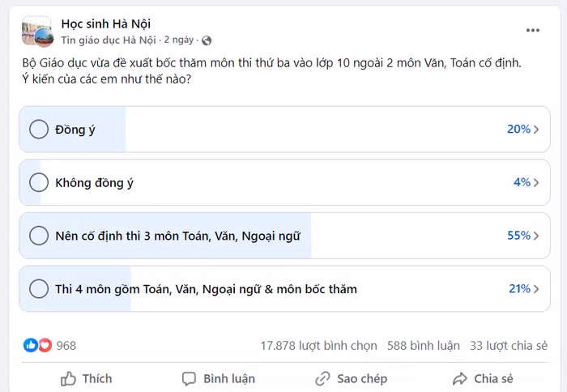Expand voters for the 55% option chevron

click(536, 236)
